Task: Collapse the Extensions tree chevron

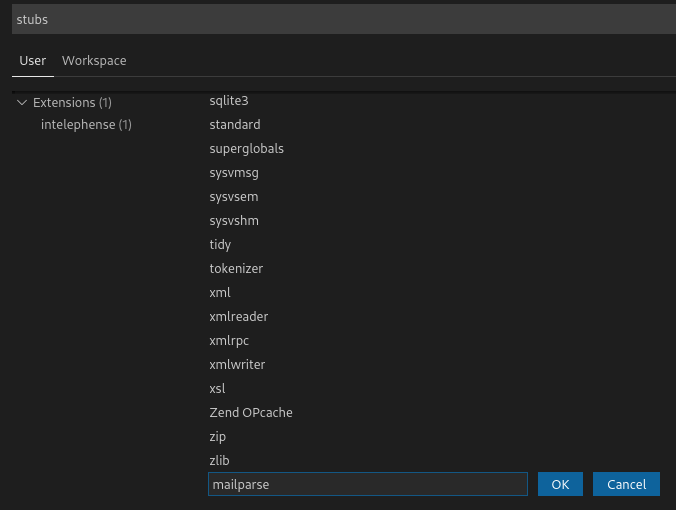Action: tap(22, 103)
